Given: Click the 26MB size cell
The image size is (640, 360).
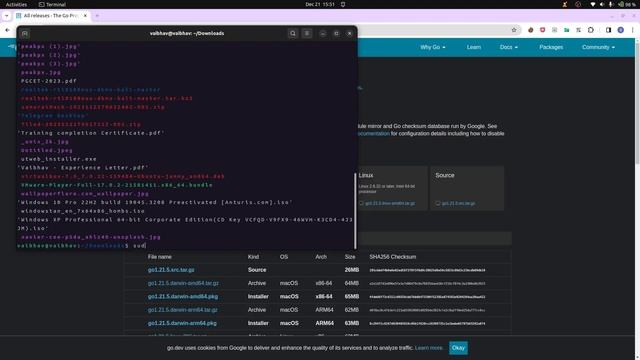Looking at the screenshot, I should 351,270.
